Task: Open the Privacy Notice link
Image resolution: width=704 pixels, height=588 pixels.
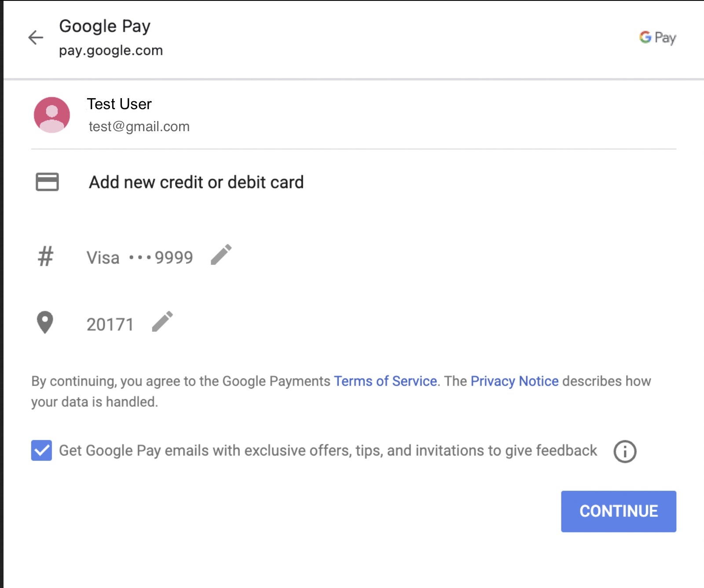Action: [514, 381]
